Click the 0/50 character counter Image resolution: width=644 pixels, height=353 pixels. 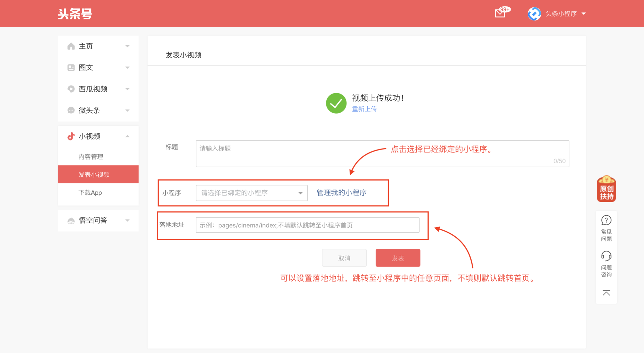[559, 161]
